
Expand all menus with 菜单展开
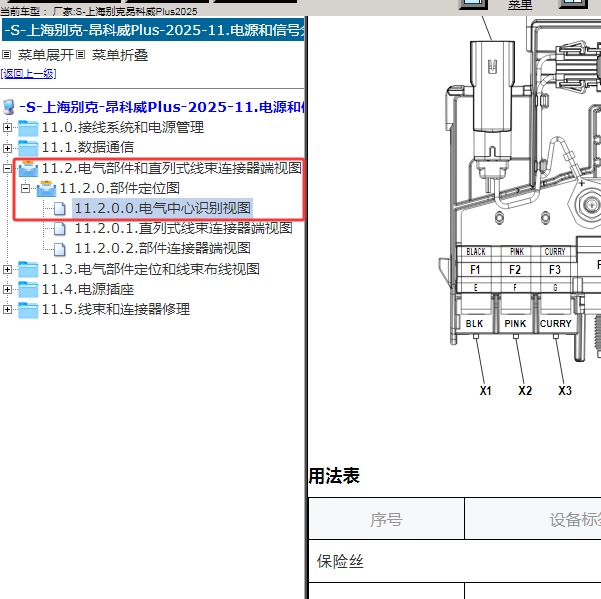click(x=46, y=55)
